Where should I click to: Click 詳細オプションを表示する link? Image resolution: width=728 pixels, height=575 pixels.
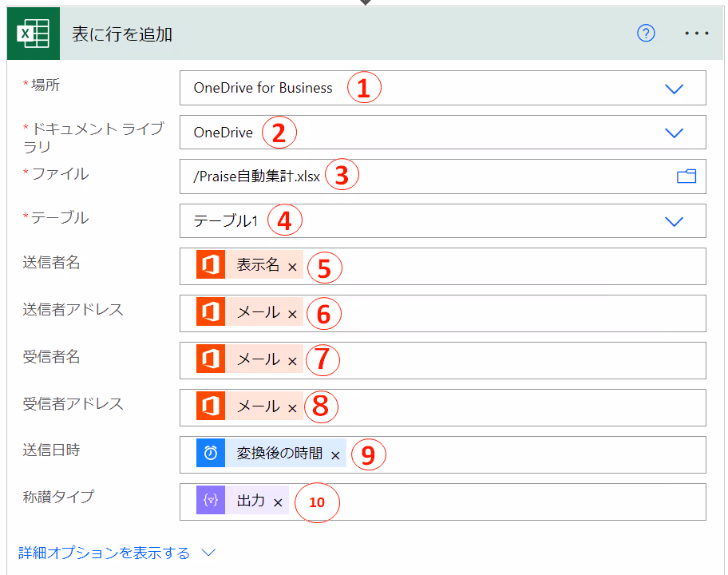(x=104, y=553)
